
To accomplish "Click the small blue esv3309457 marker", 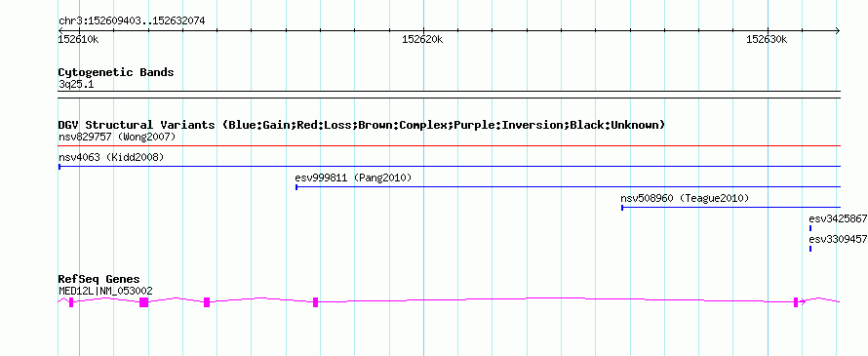I will 810,249.
